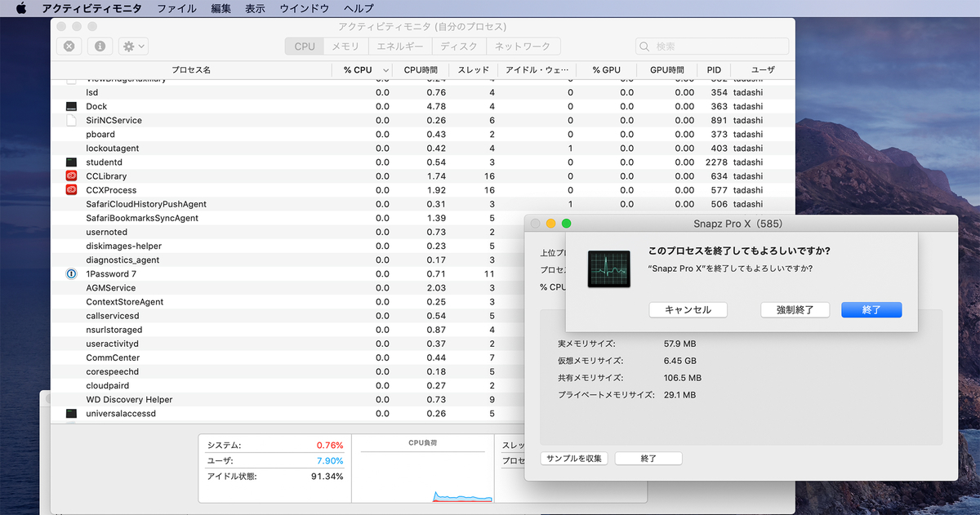The width and height of the screenshot is (980, 515).
Task: Select the SafariCloudHistoryPushAgent row
Action: click(x=422, y=204)
